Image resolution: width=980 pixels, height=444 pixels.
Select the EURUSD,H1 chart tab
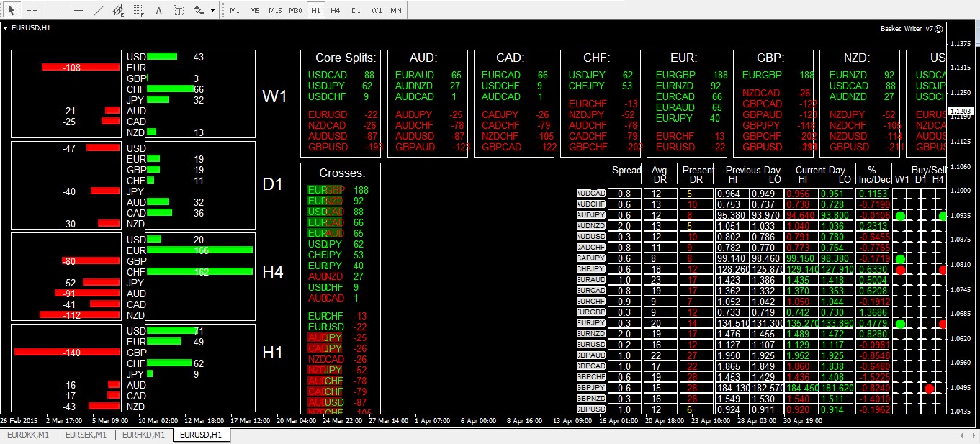tap(202, 435)
